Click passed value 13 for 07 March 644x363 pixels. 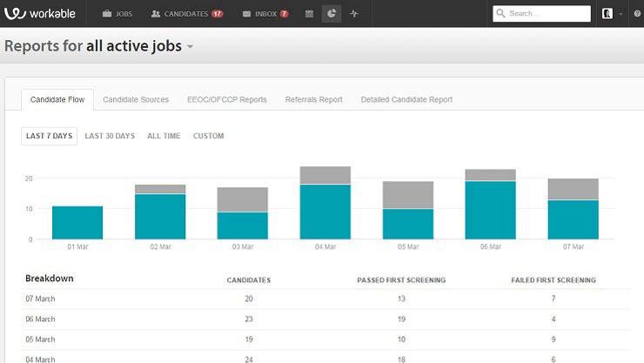pyautogui.click(x=401, y=299)
